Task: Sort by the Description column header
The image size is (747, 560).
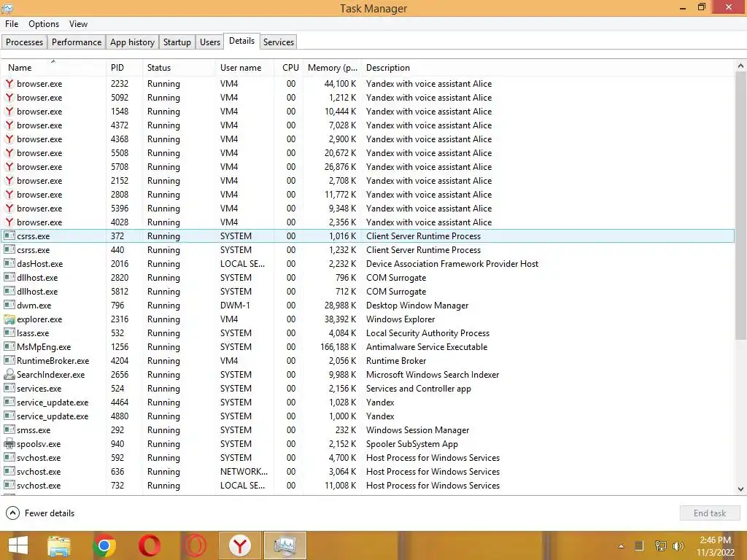Action: tap(548, 68)
